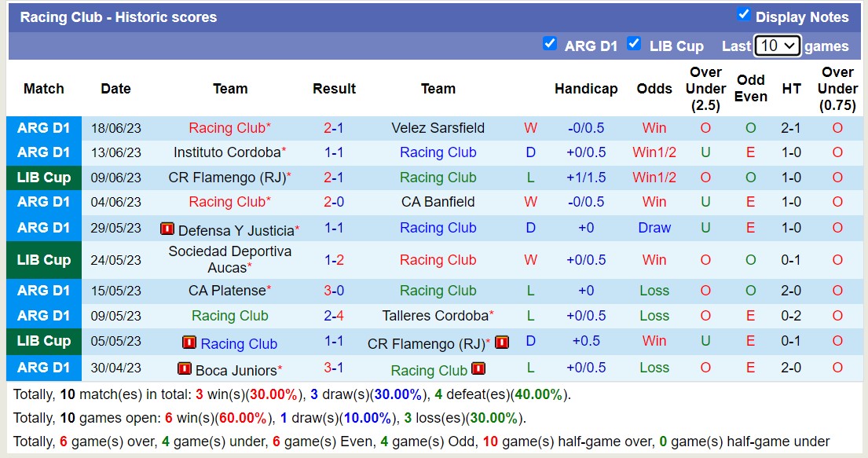Screen dimensions: 868x458
Task: Open the Last games count dropdown
Action: (x=777, y=46)
